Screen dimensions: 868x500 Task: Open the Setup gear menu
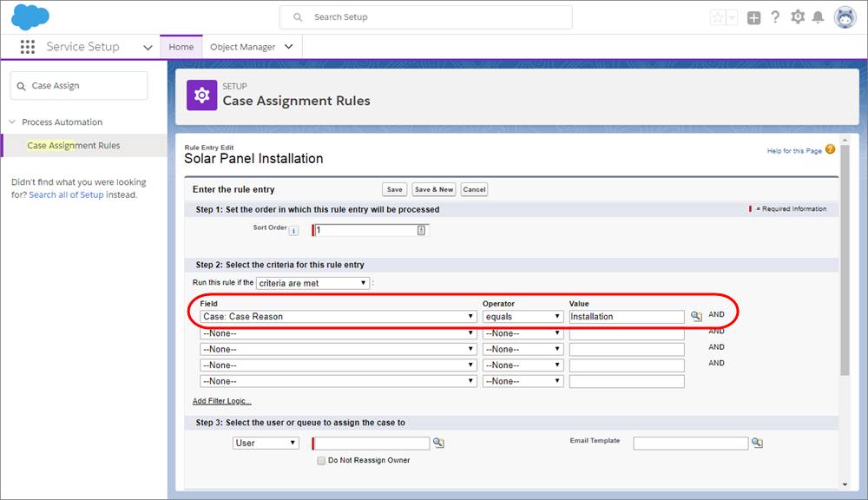(798, 17)
